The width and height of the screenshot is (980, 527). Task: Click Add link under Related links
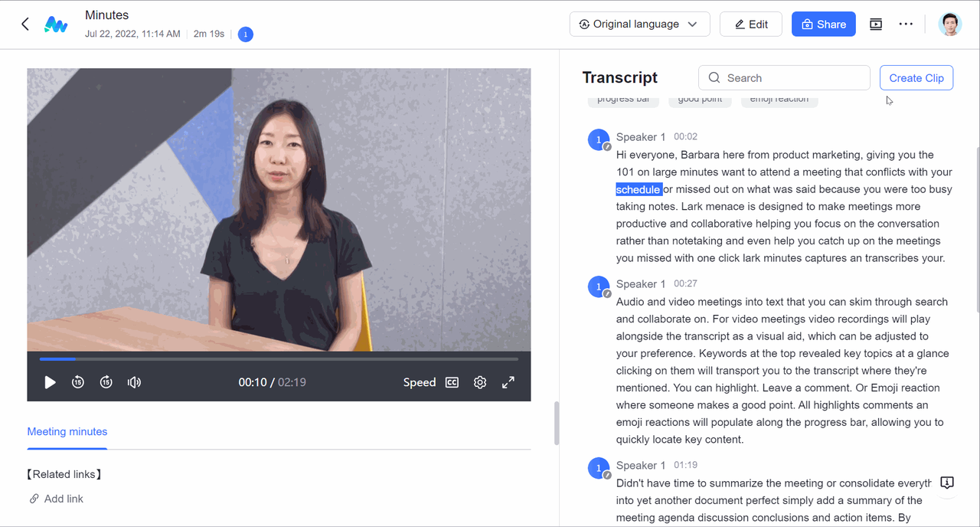pos(56,499)
